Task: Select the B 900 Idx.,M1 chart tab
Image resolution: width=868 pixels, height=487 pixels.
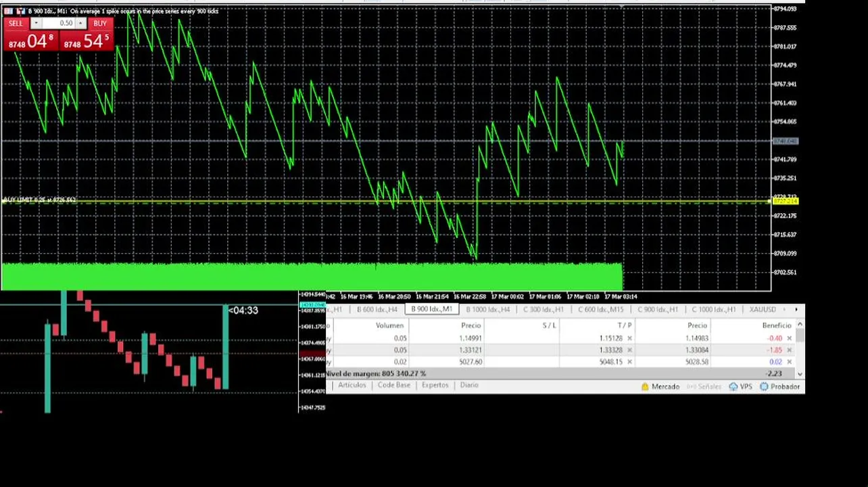Action: pyautogui.click(x=431, y=310)
